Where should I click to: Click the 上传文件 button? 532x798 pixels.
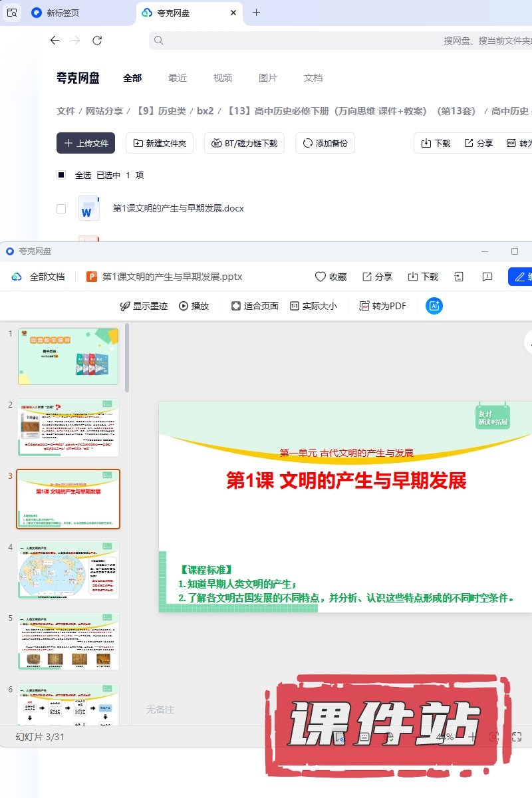coord(86,143)
